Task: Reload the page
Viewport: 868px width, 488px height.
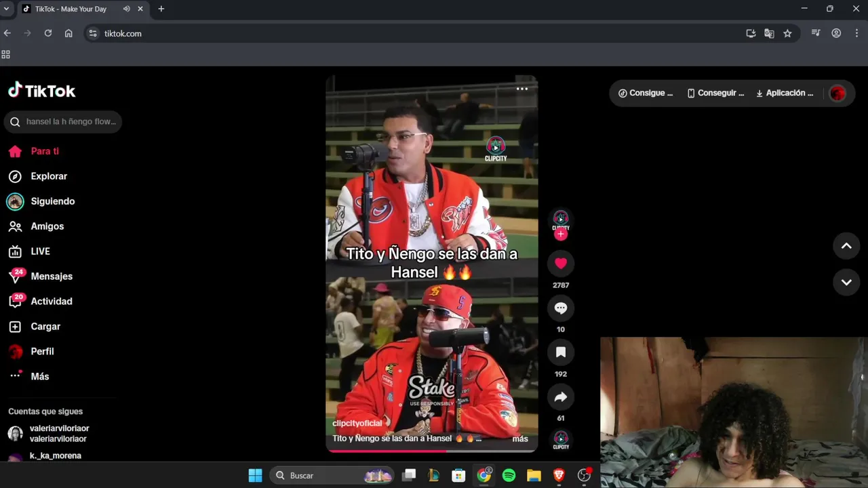Action: [47, 33]
